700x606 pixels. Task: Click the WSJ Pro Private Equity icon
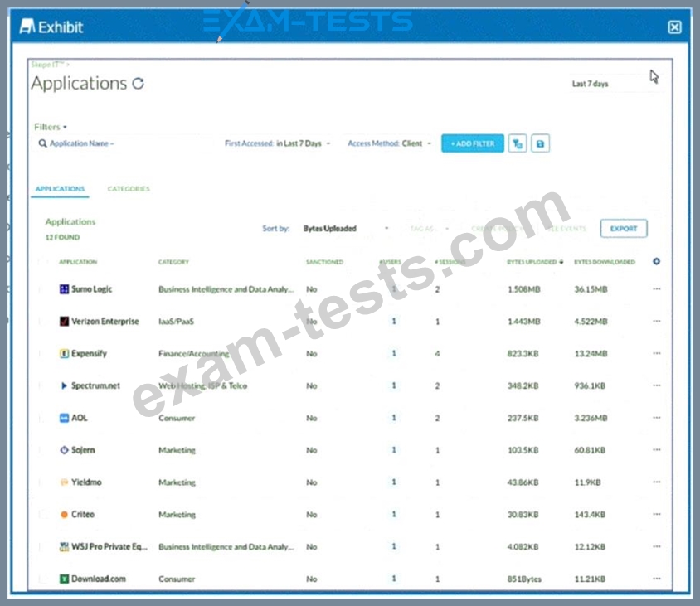pos(65,546)
